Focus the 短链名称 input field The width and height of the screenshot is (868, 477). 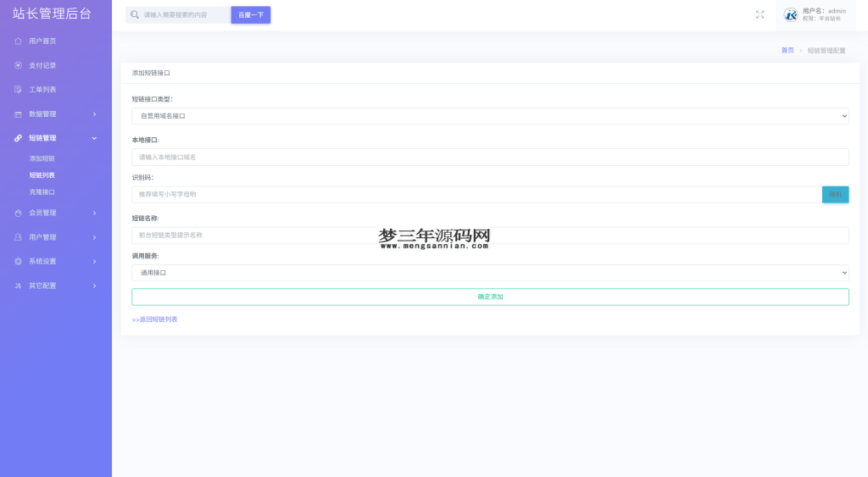(x=490, y=236)
